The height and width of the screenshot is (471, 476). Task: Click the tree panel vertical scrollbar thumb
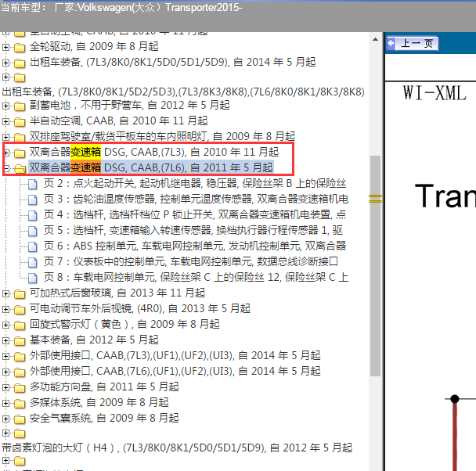pos(375,266)
